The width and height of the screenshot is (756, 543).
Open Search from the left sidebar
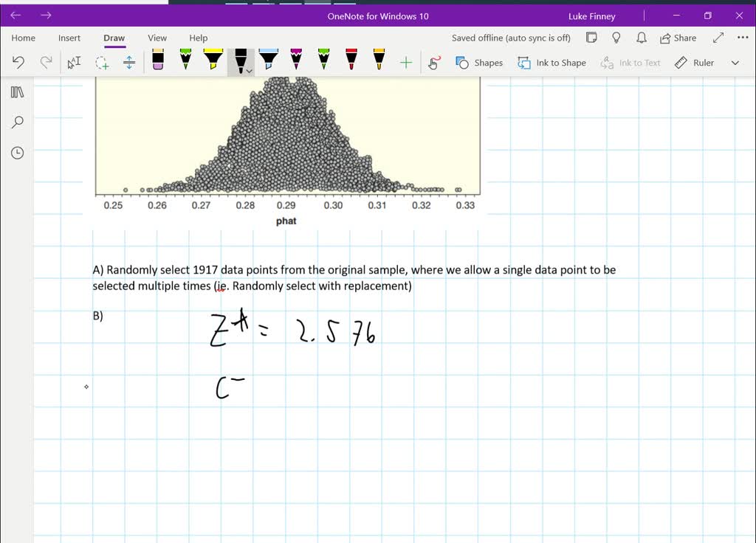[x=18, y=122]
